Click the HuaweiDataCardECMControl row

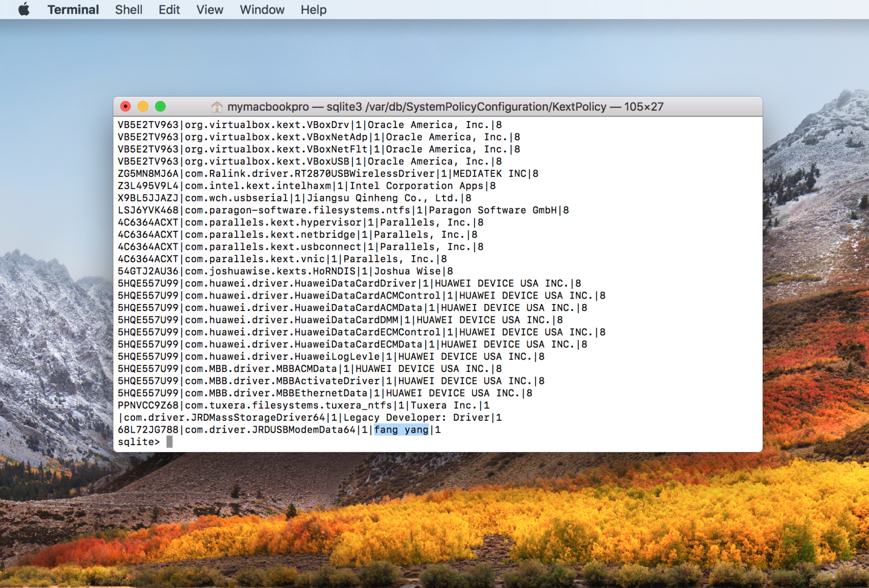362,332
